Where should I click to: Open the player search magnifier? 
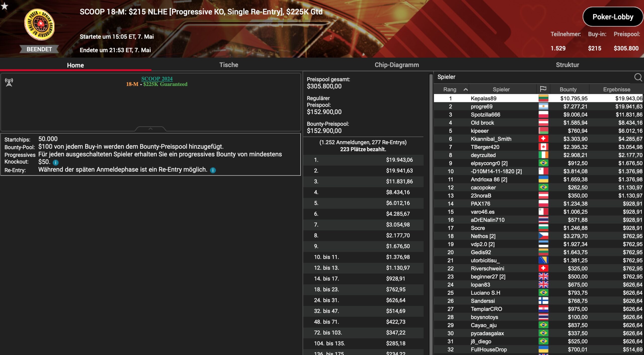coord(638,77)
